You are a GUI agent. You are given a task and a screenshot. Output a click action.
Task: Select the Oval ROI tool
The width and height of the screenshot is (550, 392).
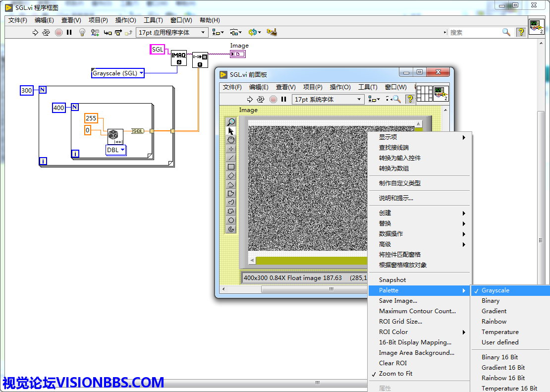pyautogui.click(x=231, y=221)
